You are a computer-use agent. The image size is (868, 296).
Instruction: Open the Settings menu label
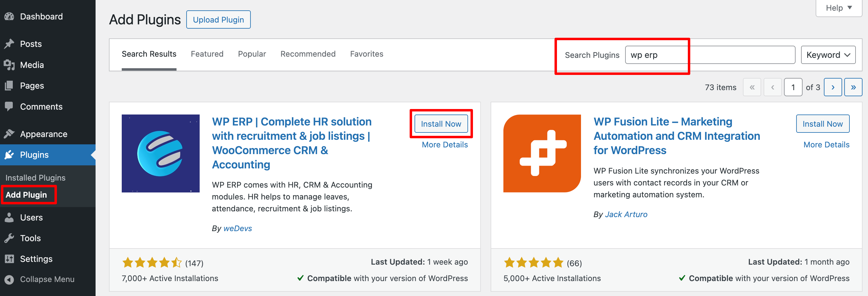coord(37,259)
